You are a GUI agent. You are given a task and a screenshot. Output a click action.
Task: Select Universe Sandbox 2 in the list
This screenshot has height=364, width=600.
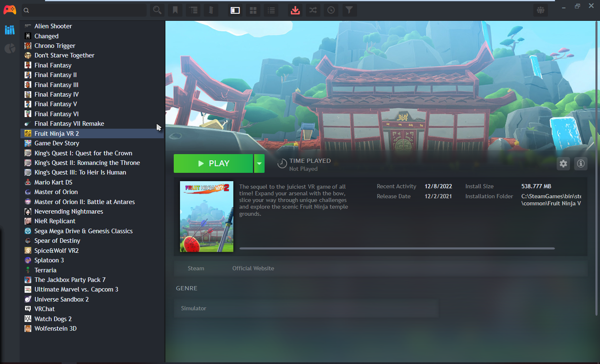point(92,299)
